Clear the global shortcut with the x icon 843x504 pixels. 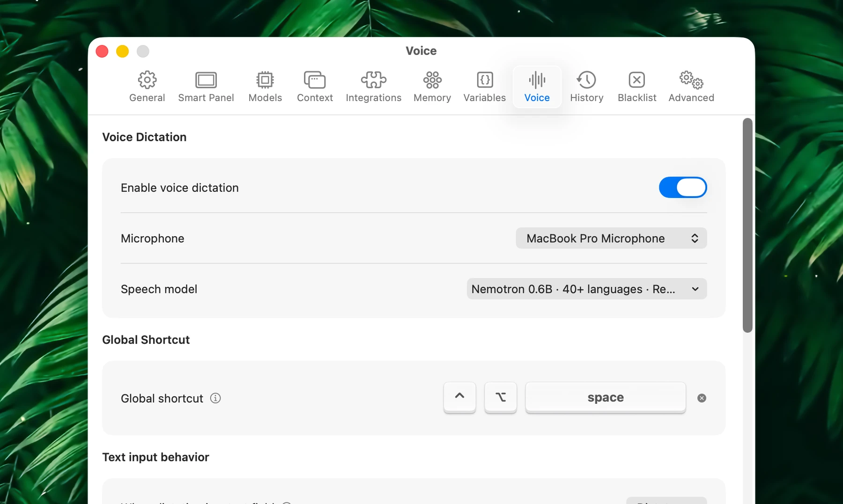702,398
